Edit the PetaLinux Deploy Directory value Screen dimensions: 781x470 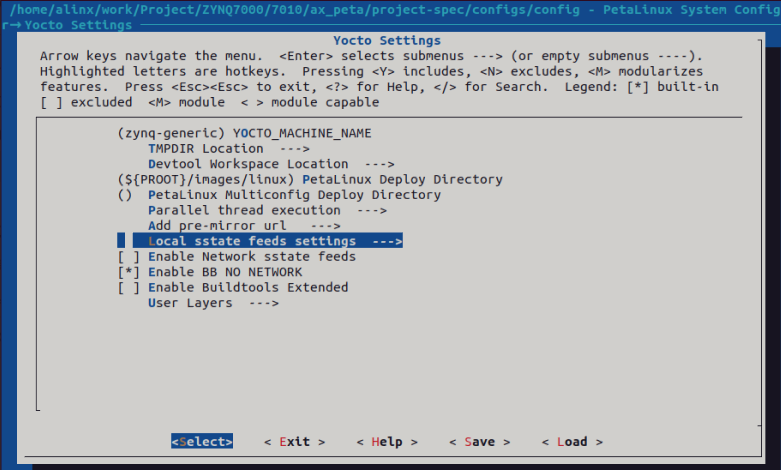click(310, 179)
